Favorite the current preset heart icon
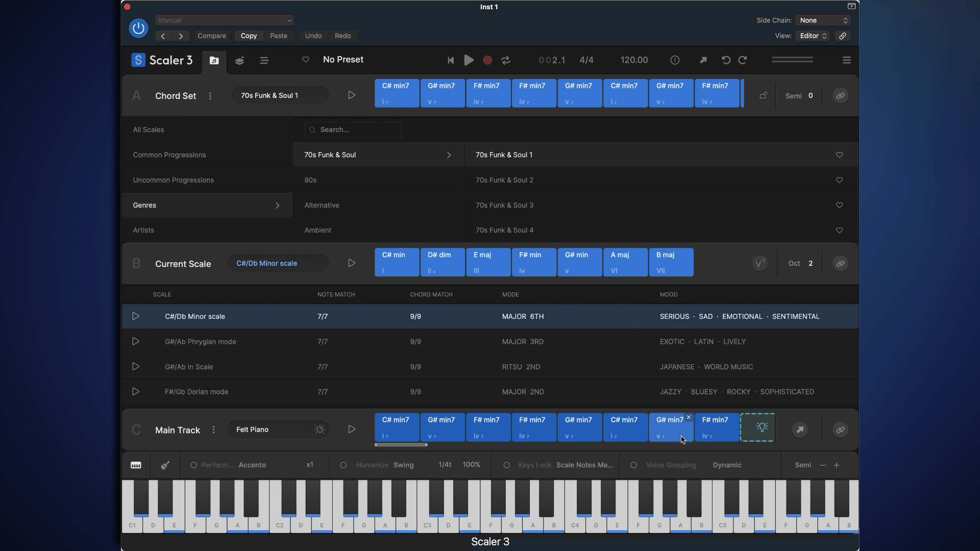Image resolution: width=980 pixels, height=551 pixels. click(305, 60)
